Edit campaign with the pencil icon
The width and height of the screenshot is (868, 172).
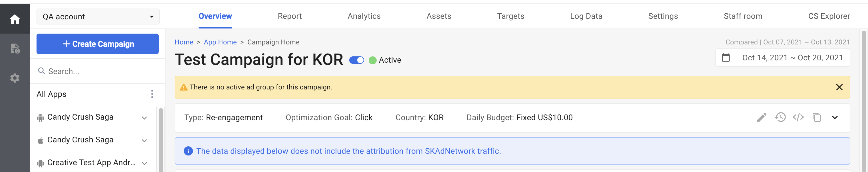tap(762, 118)
